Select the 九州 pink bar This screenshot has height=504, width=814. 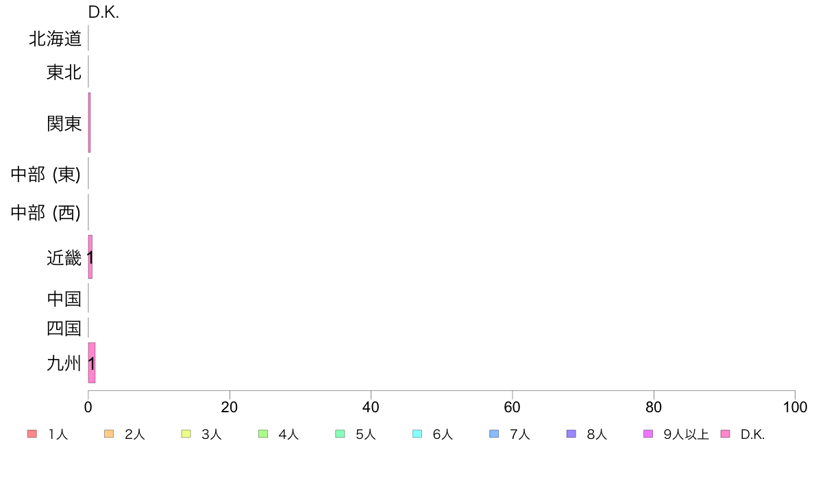point(92,363)
